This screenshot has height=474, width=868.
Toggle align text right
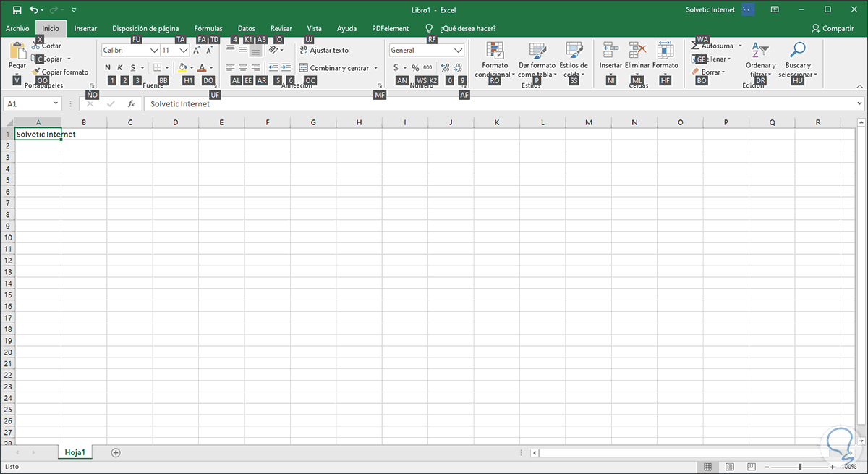point(255,68)
